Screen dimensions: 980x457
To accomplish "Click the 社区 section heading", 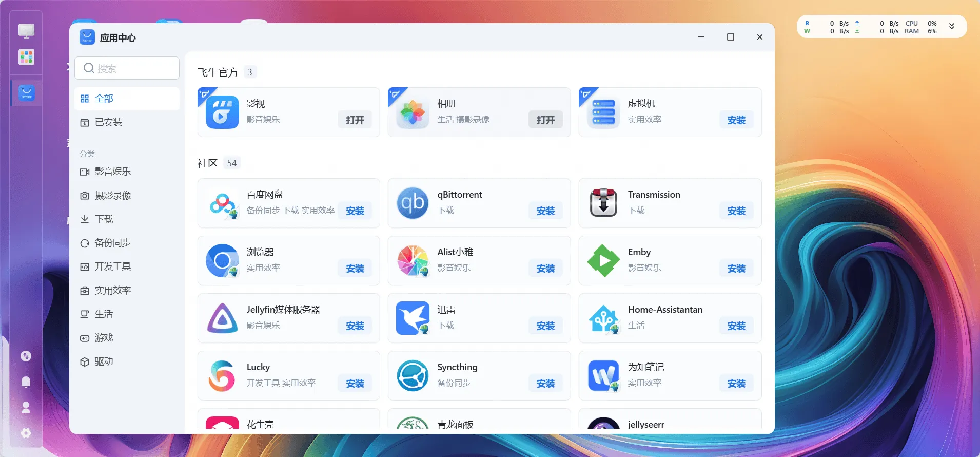I will click(208, 163).
